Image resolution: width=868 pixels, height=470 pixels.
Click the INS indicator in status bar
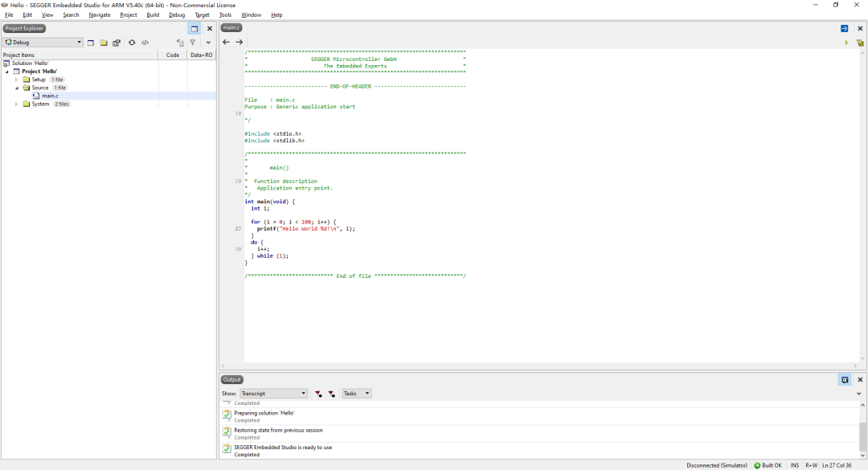click(795, 465)
